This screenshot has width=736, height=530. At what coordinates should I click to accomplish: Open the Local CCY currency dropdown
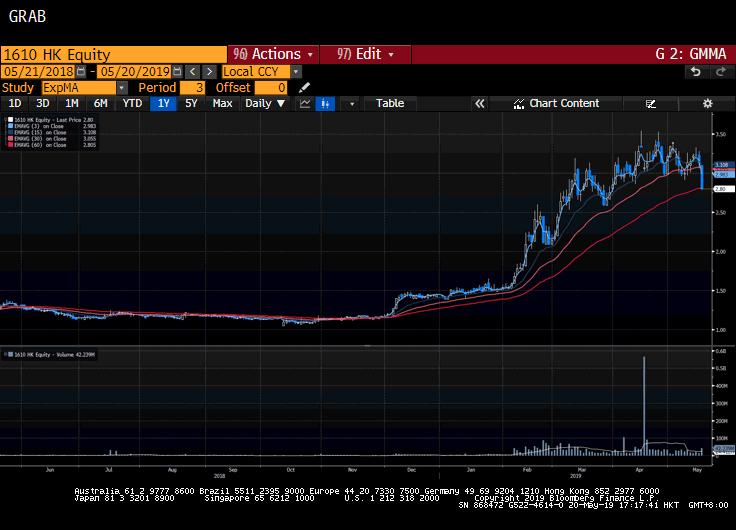pyautogui.click(x=296, y=72)
